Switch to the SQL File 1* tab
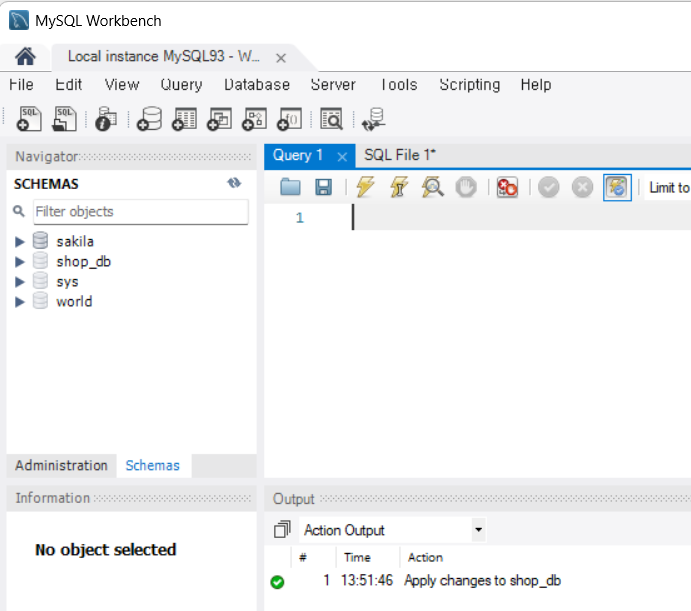 (400, 155)
